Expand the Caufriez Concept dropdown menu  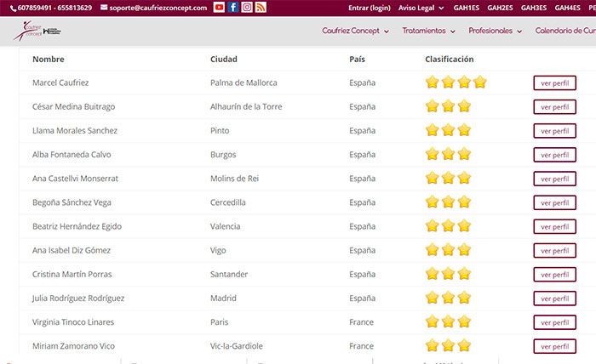[x=355, y=31]
